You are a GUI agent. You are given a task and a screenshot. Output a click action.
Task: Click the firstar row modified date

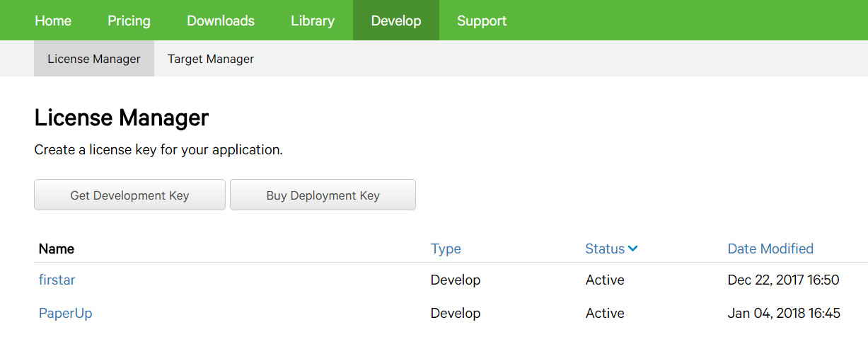[x=783, y=280]
